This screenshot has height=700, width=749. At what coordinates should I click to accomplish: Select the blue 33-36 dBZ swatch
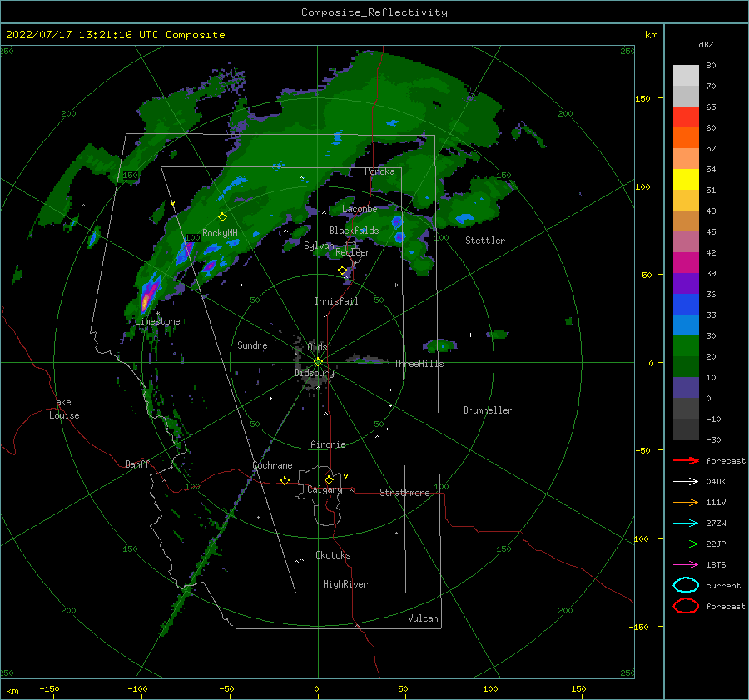click(x=686, y=305)
